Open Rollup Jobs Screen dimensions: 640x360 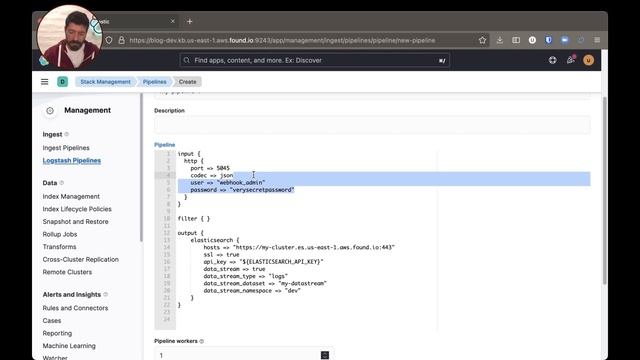[x=60, y=234]
